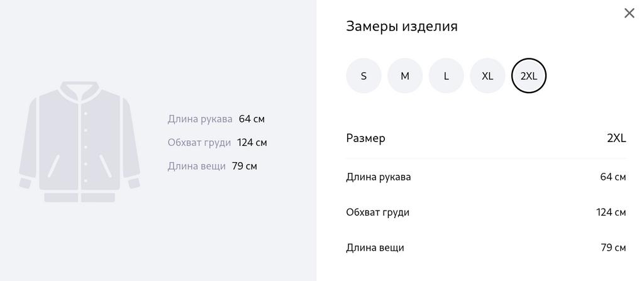Click 'Длина рукава' label beside the jacket
The width and height of the screenshot is (644, 281).
click(200, 119)
